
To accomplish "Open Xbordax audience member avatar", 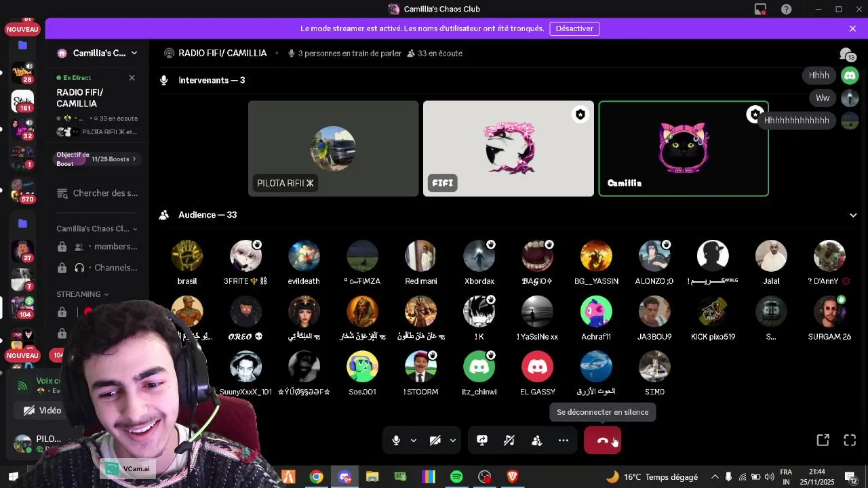I will tap(479, 256).
